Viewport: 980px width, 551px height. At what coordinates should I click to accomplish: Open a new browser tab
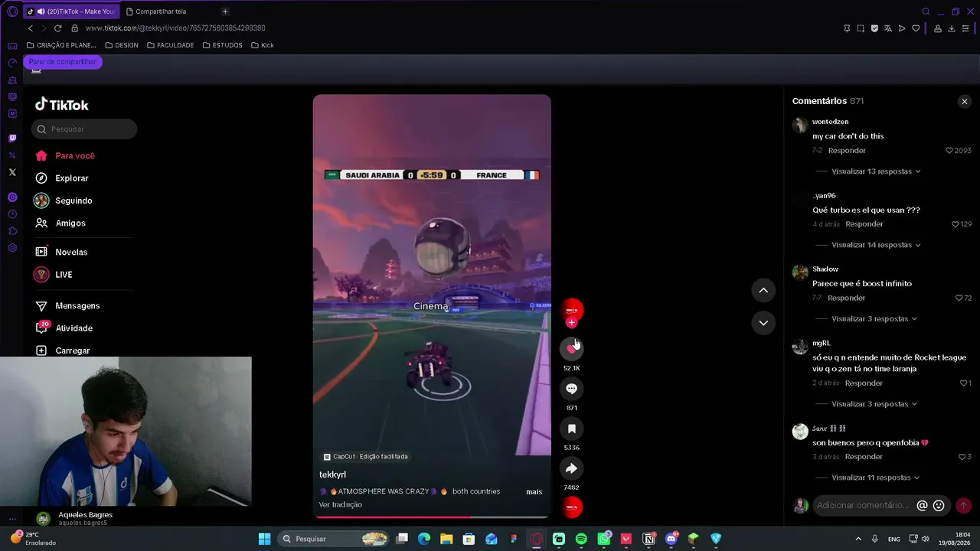[x=225, y=11]
